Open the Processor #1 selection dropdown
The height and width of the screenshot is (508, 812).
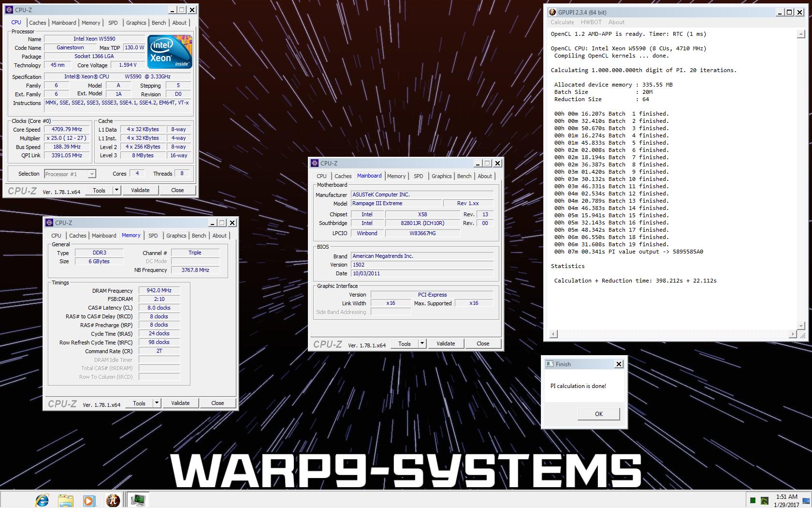tap(92, 174)
